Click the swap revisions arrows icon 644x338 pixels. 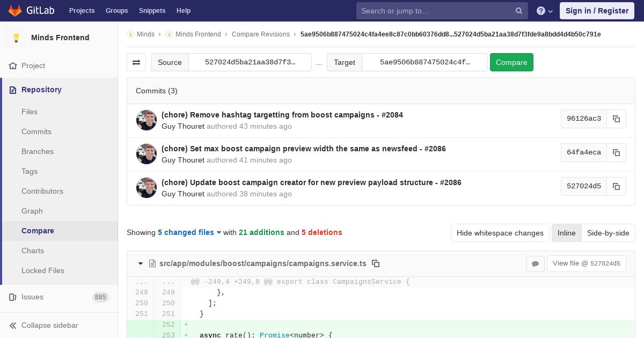[136, 62]
